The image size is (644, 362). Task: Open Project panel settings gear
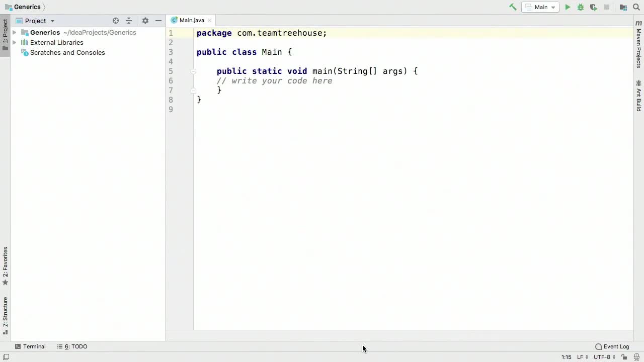[145, 21]
